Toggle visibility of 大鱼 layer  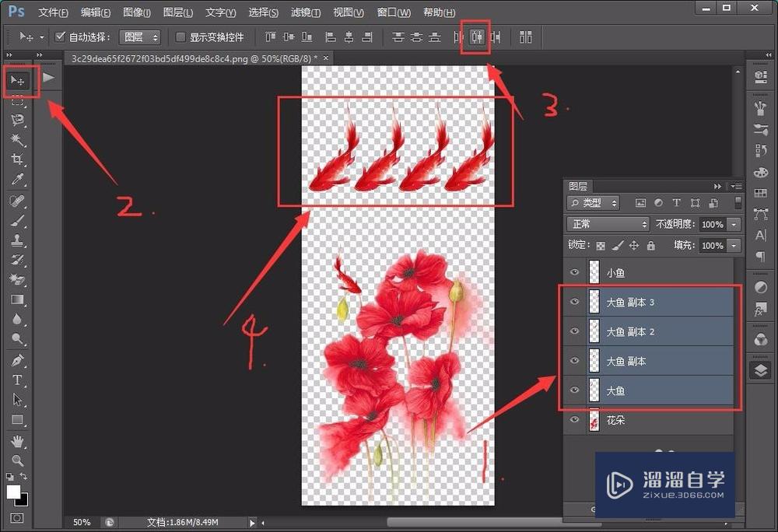(575, 390)
